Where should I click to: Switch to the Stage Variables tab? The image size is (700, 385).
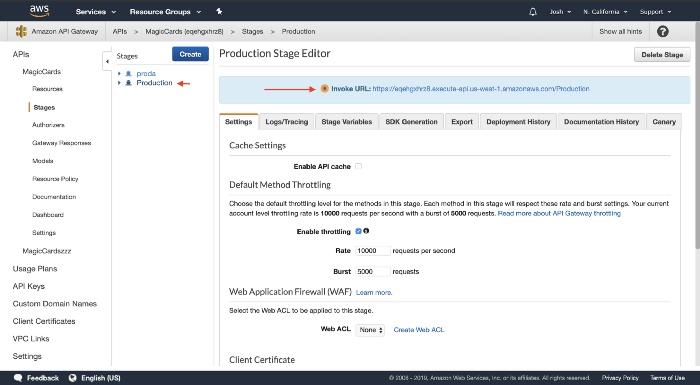(347, 121)
